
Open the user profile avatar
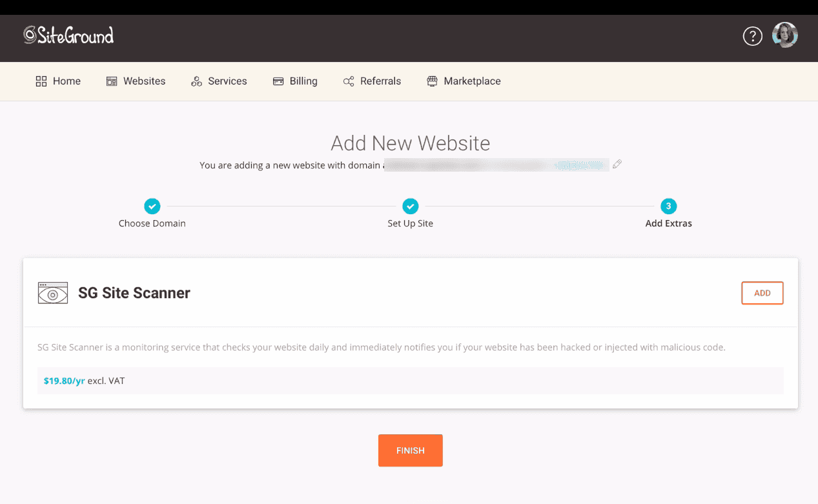pos(784,35)
